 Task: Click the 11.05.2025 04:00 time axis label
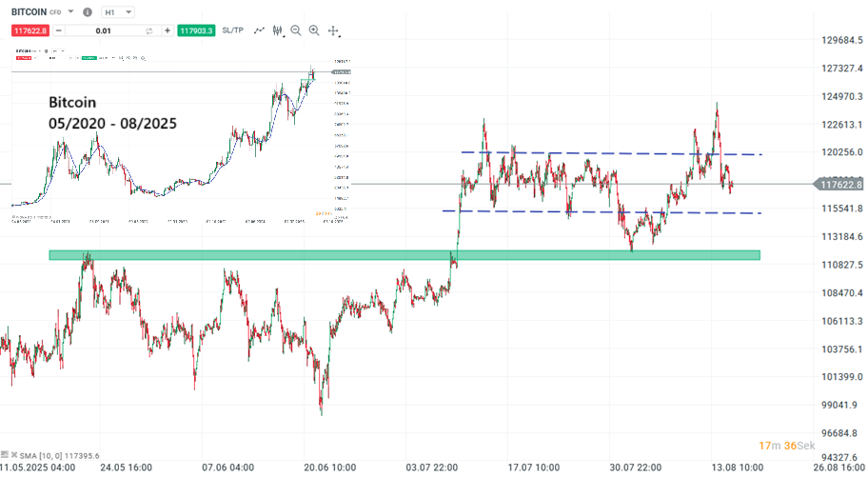[x=38, y=467]
